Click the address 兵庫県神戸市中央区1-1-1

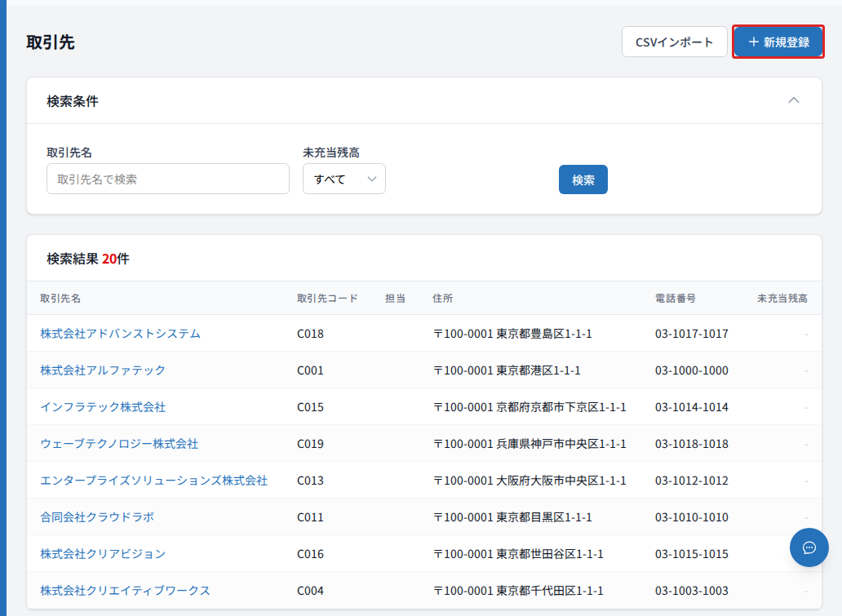click(x=561, y=444)
